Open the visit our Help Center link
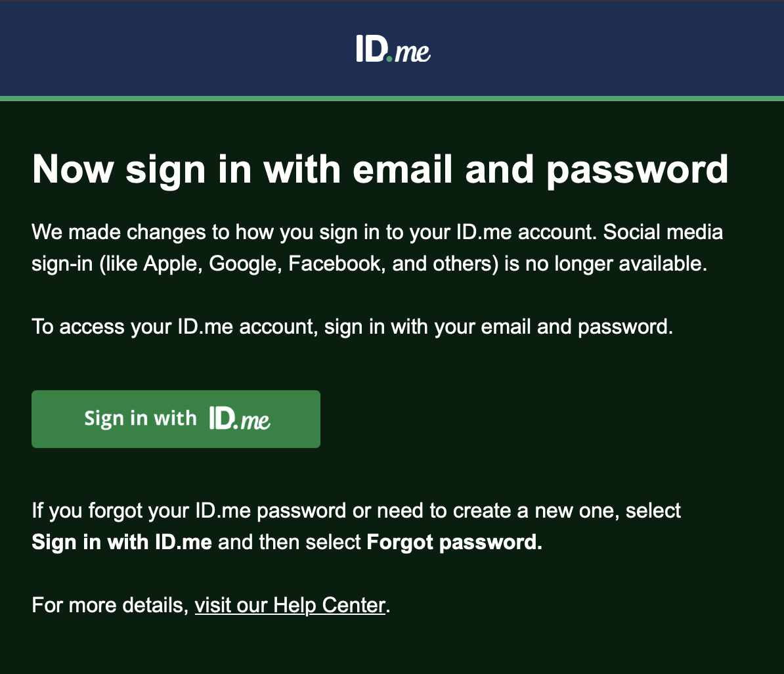The width and height of the screenshot is (784, 674). click(x=290, y=604)
